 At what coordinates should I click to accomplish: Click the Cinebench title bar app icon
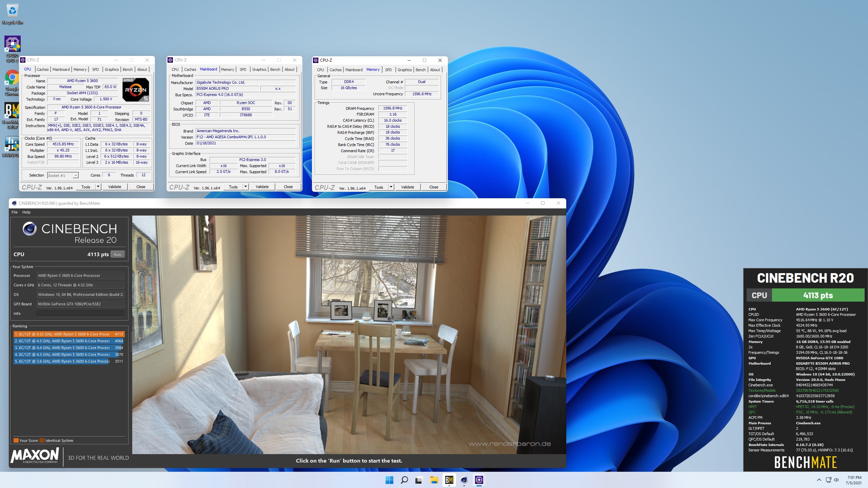(14, 203)
